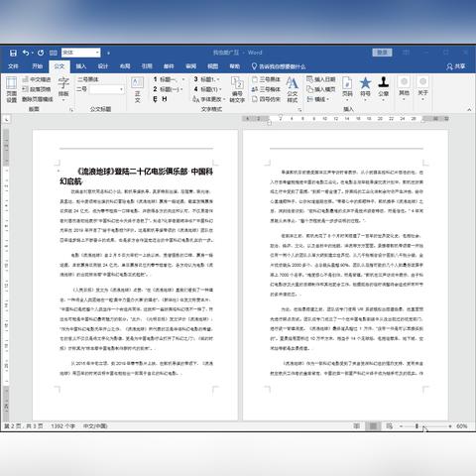Switch to the 插入 Insert tab
Screen dimensions: 476x476
81,66
